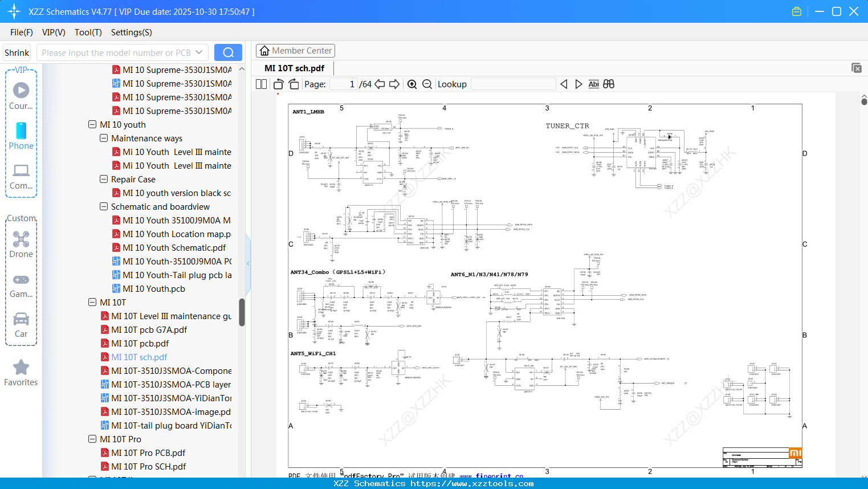Click the page number input field
Viewport: 868px width, 489px height.
[x=344, y=84]
